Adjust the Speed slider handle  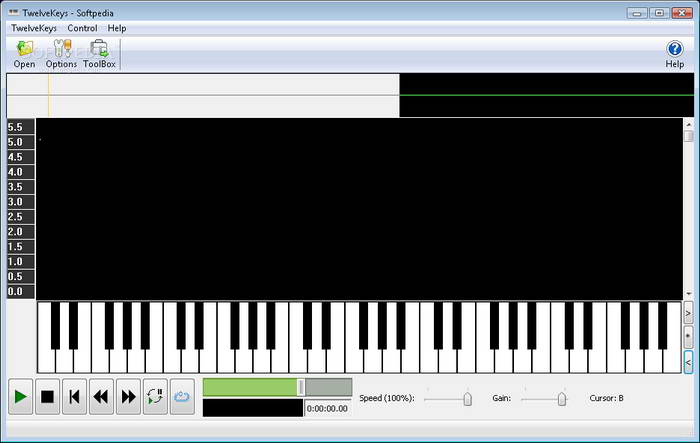[x=467, y=399]
